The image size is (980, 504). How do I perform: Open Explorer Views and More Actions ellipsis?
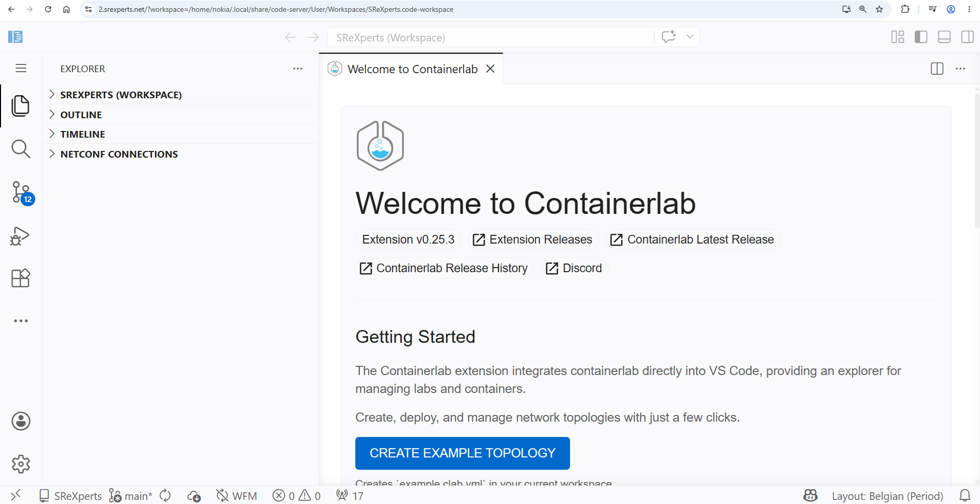pos(298,69)
